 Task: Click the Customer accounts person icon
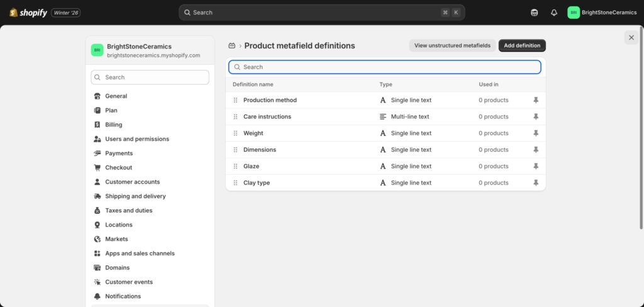(97, 182)
